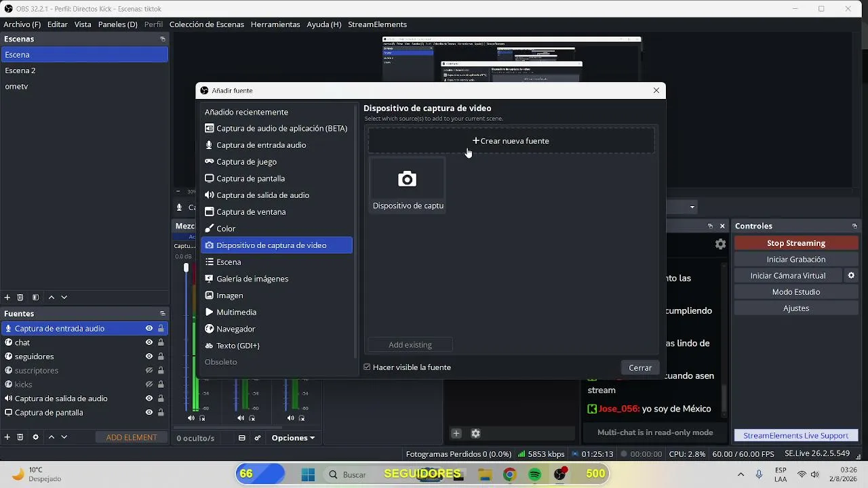Open Fuentes dock menu icon

pos(163,314)
